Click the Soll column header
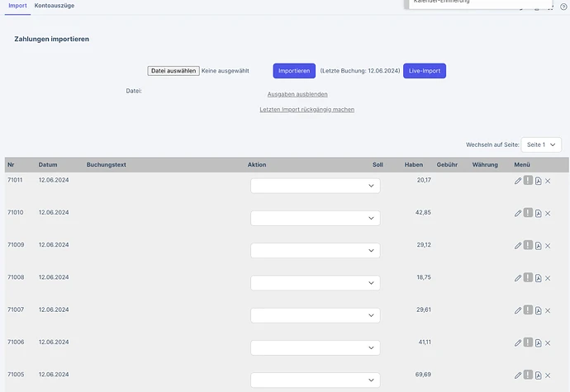Image resolution: width=570 pixels, height=392 pixels. 378,164
